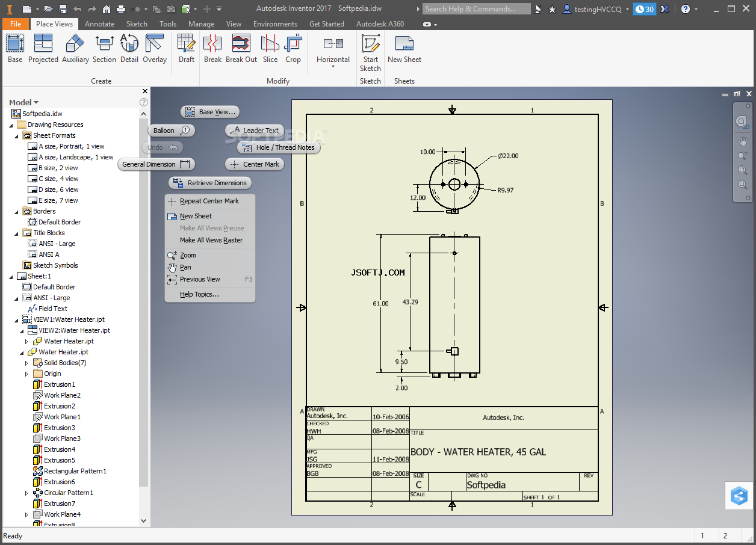Switch to the Annotate tab
756x545 pixels.
pyautogui.click(x=100, y=24)
